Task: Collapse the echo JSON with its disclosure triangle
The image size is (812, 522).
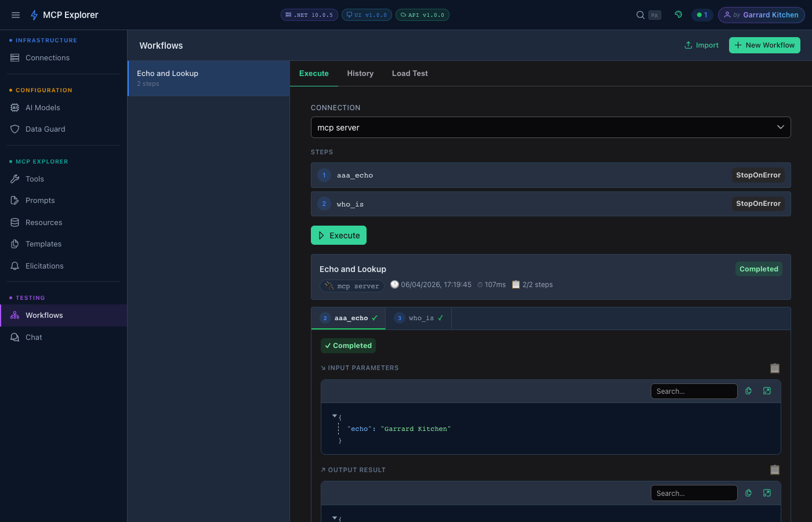Action: point(335,416)
